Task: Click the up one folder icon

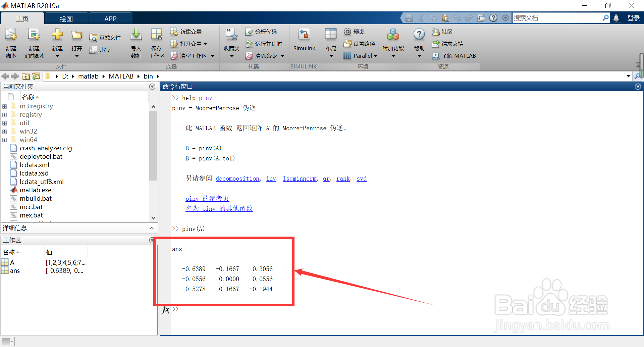Action: (26, 76)
